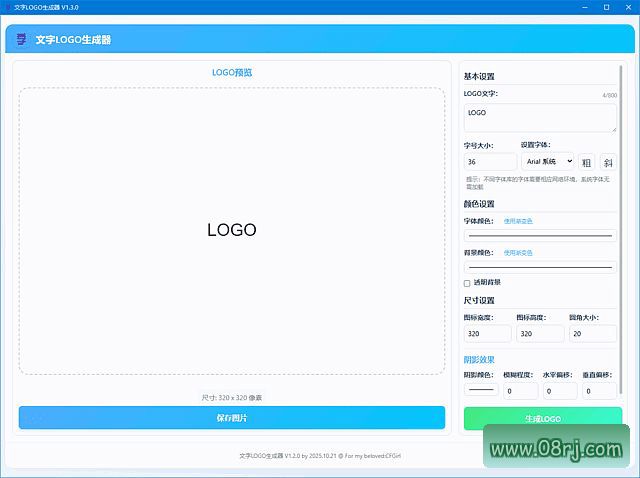Enable the 透明背景 checkbox
640x478 pixels.
pyautogui.click(x=467, y=283)
